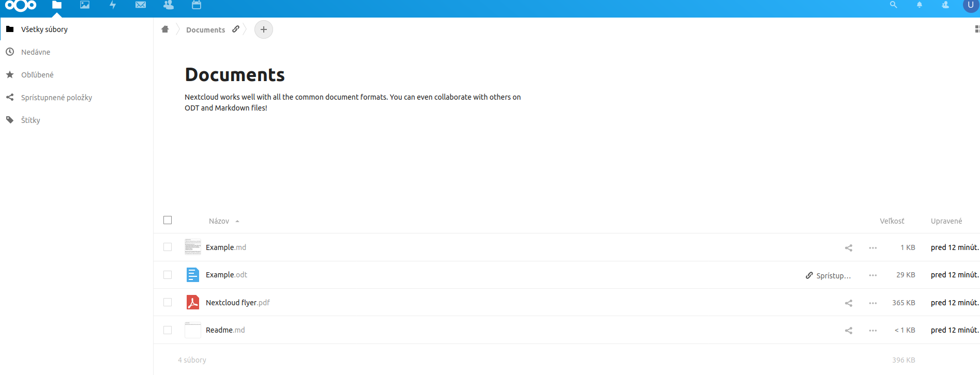The width and height of the screenshot is (980, 375).
Task: Select the Nextcloud flyer.pdf checkbox
Action: tap(168, 302)
